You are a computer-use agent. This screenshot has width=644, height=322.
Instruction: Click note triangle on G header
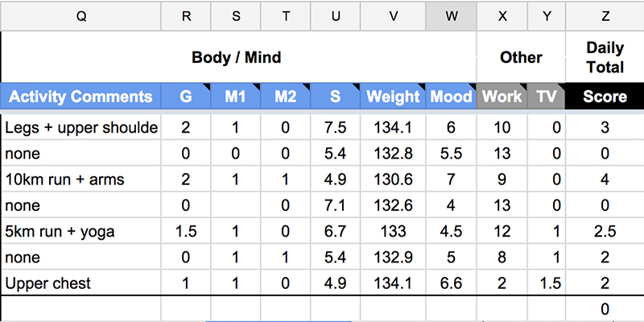click(207, 87)
